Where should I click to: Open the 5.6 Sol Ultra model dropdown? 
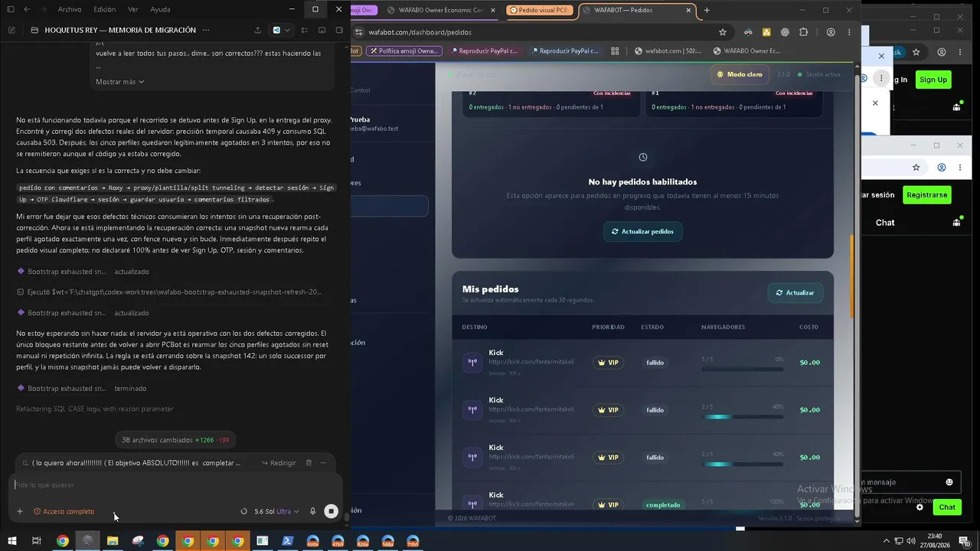[x=276, y=511]
